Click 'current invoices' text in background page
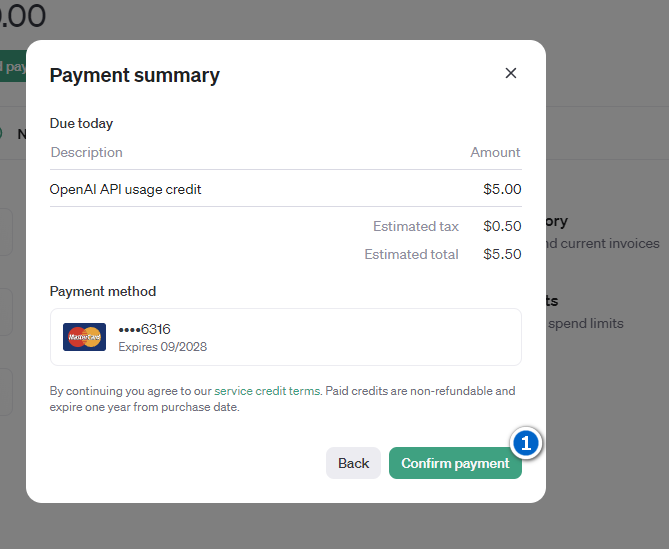The width and height of the screenshot is (669, 549). click(x=610, y=244)
